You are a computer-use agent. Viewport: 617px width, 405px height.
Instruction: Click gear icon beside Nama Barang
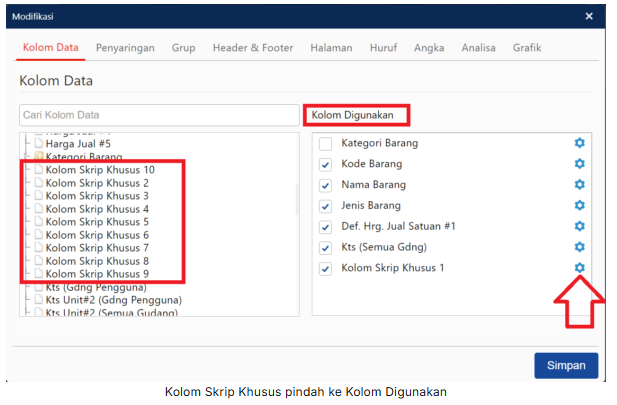579,185
